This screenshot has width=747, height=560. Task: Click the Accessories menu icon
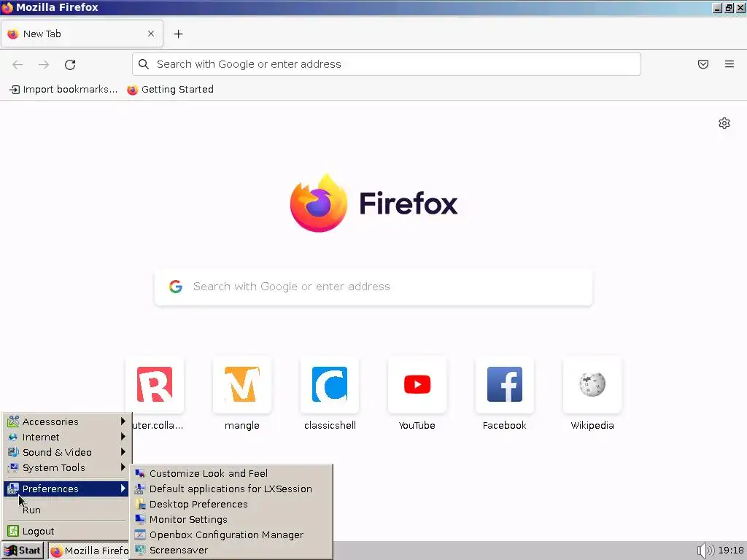click(13, 421)
